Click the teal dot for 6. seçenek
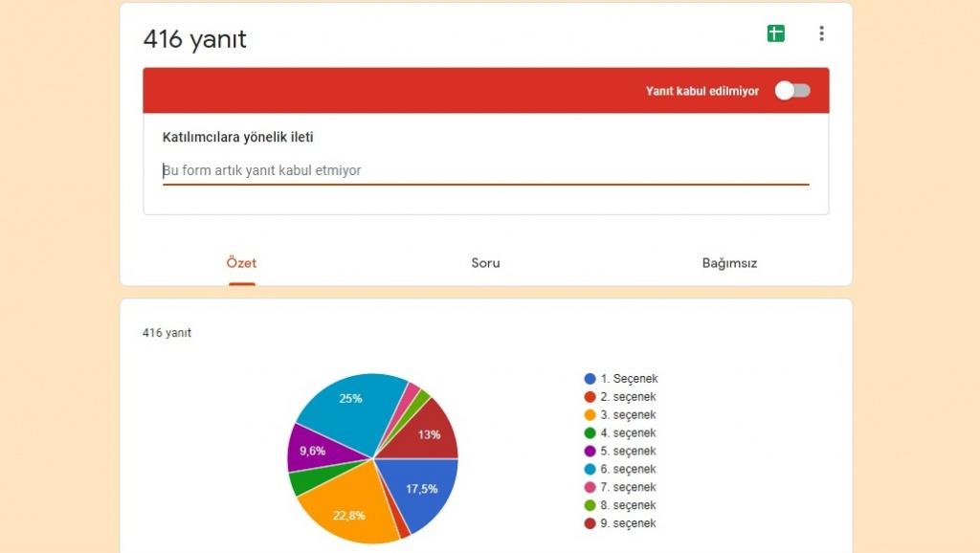Viewport: 980px width, 553px height. click(x=590, y=470)
